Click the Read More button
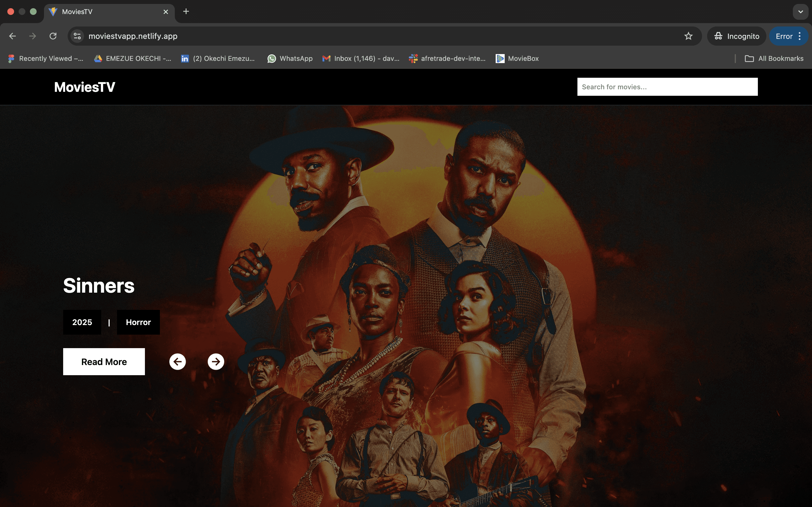The image size is (812, 507). pos(104,361)
